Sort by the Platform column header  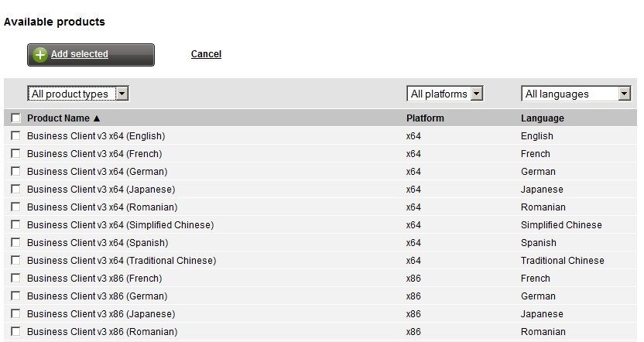[x=425, y=118]
